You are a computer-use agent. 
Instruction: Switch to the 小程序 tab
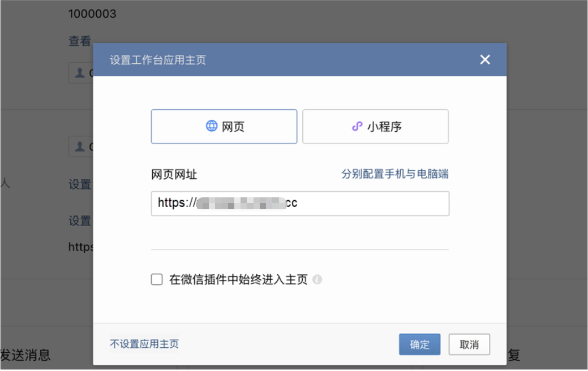(375, 127)
